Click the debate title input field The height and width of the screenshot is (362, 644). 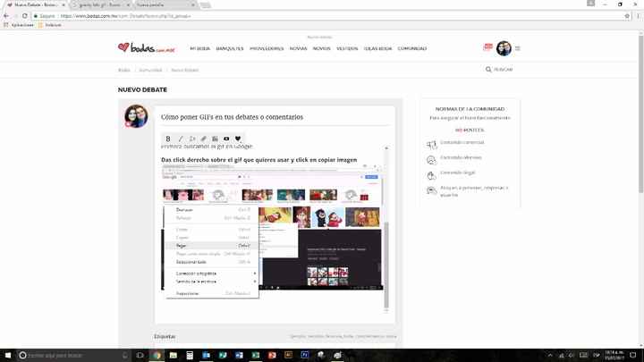[x=275, y=117]
